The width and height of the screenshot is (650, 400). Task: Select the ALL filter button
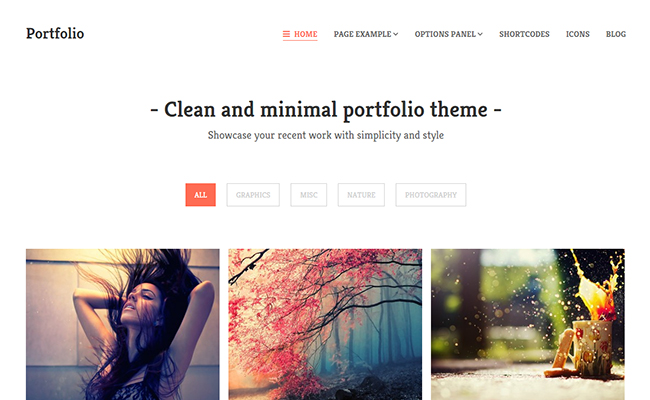point(201,195)
